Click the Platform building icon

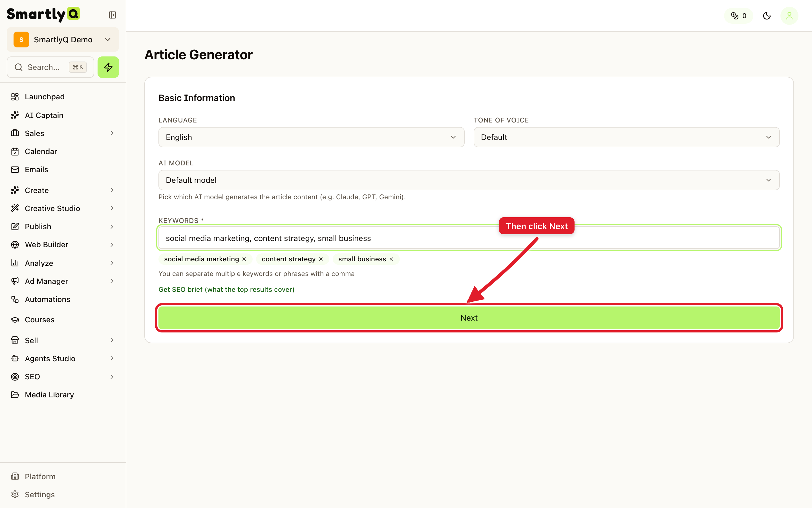pyautogui.click(x=15, y=476)
